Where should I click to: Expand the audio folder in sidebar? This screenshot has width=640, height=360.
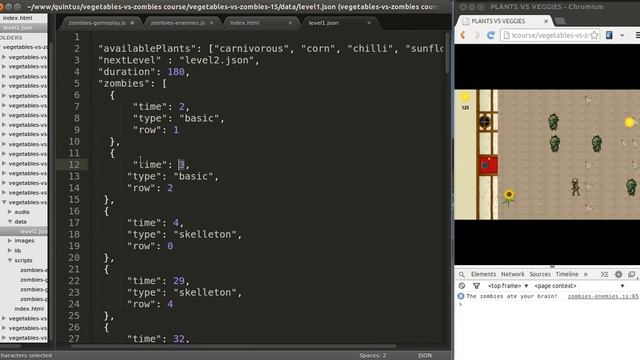point(10,212)
